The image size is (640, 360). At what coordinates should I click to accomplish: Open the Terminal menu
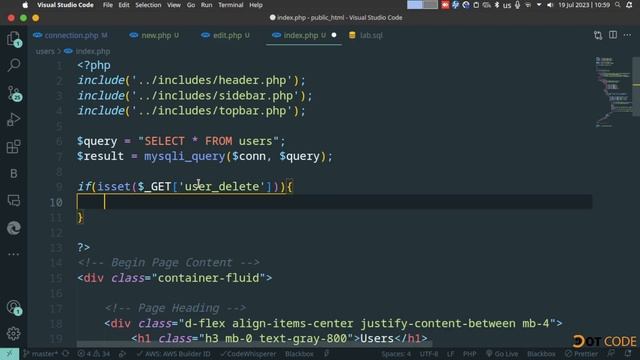click(231, 5)
